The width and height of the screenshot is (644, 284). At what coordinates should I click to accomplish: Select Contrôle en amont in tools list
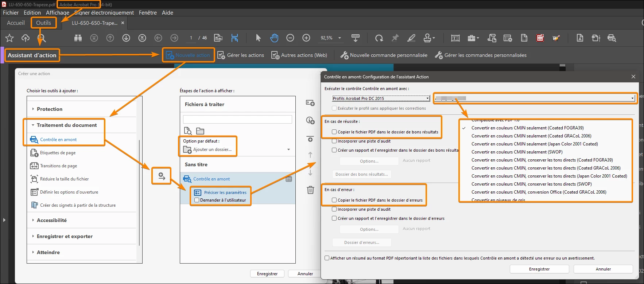[58, 140]
